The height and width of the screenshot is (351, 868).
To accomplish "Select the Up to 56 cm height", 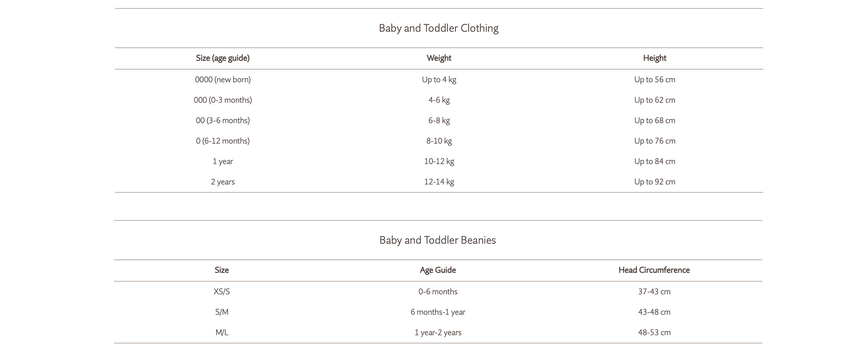I will tap(654, 80).
